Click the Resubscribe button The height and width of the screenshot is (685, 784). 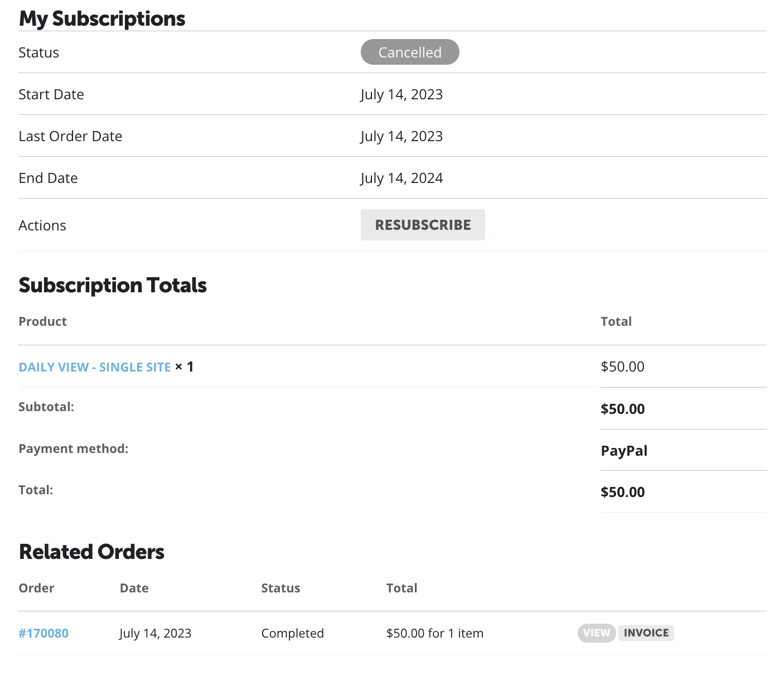coord(423,225)
